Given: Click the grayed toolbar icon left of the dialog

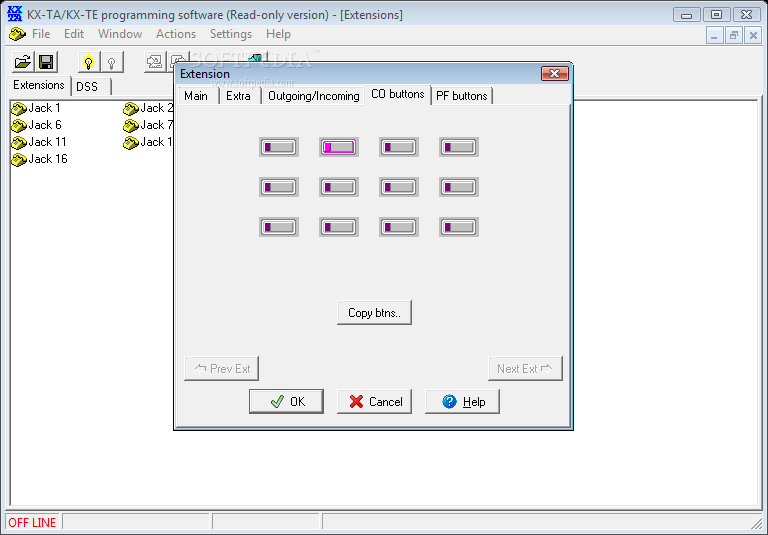Looking at the screenshot, I should click(155, 62).
